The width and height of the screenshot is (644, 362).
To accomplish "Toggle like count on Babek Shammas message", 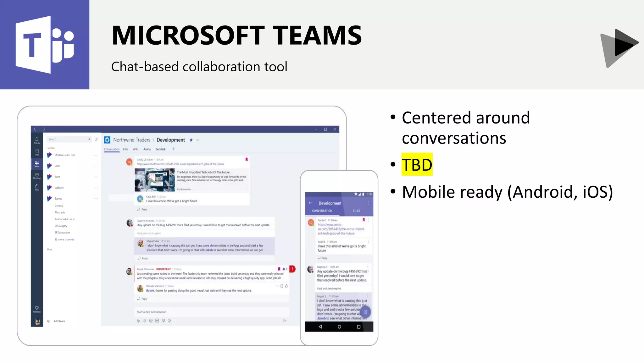I will pos(285,269).
